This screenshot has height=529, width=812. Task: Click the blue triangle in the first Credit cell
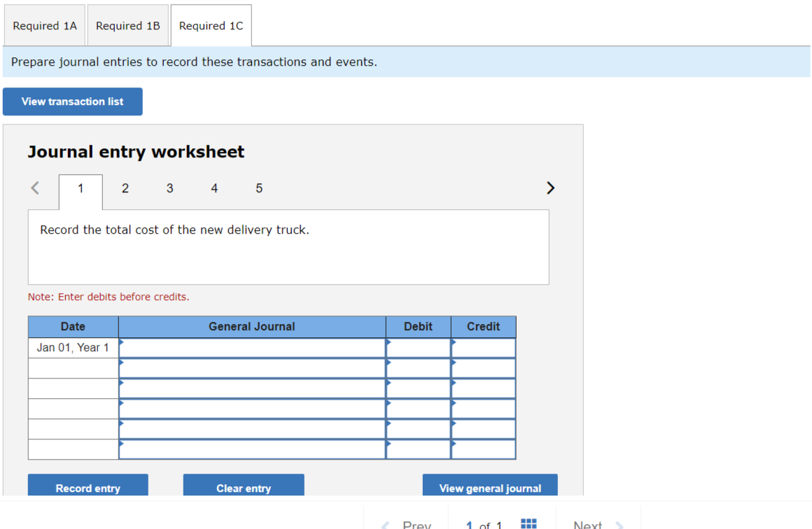(454, 343)
